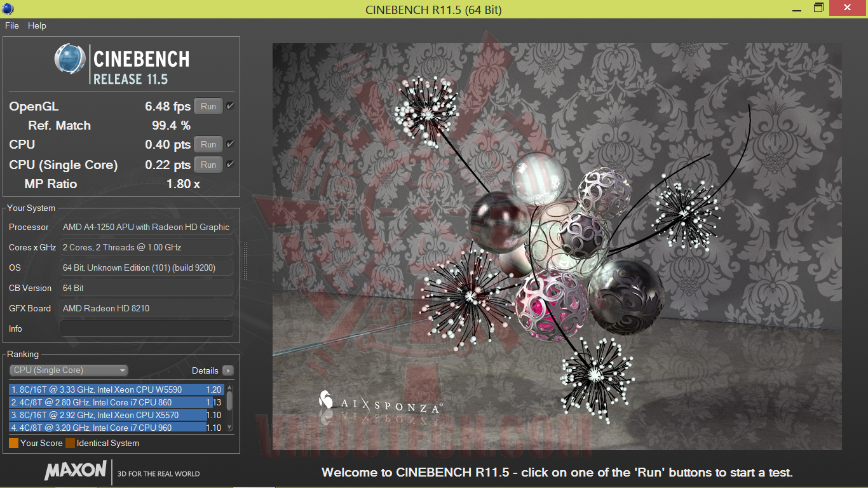Select ranking row 'Intel Core i7 CPU 860'

(x=116, y=402)
